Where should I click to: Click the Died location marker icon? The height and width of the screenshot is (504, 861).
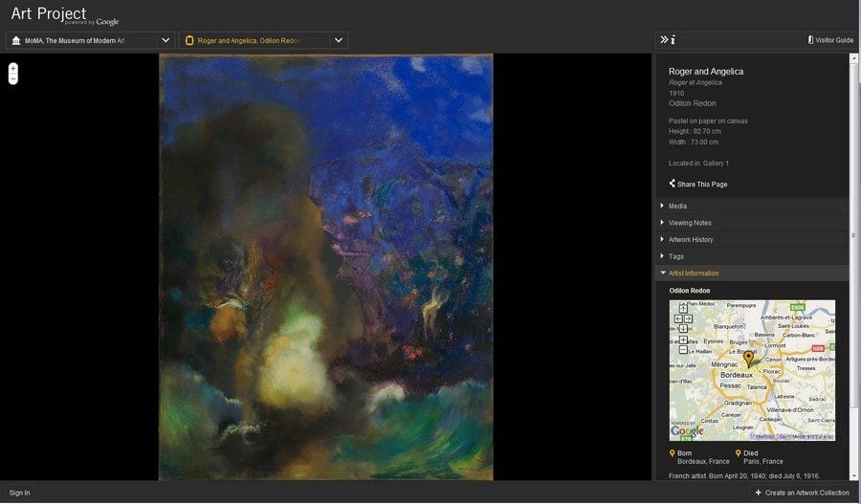(738, 453)
